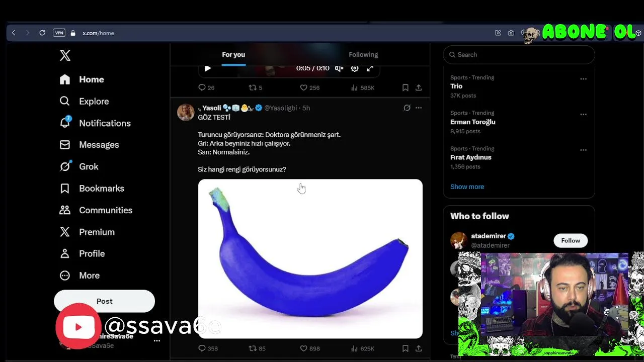This screenshot has height=362, width=644.
Task: Switch to the Following tab
Action: click(363, 55)
